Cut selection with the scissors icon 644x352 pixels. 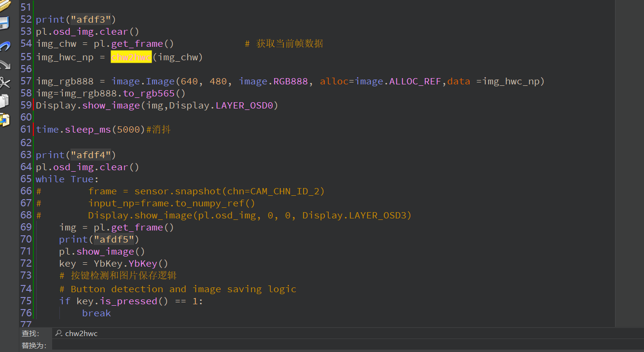click(x=4, y=83)
